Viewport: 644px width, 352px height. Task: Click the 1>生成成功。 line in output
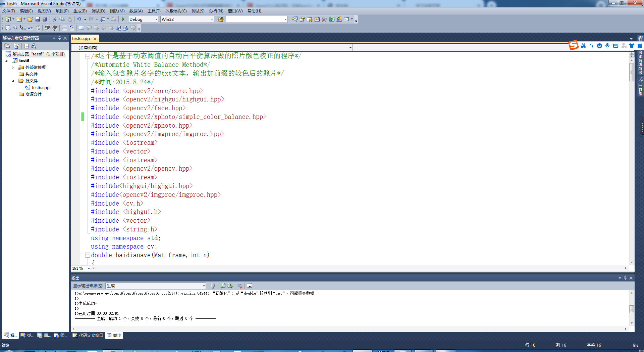[x=86, y=303]
